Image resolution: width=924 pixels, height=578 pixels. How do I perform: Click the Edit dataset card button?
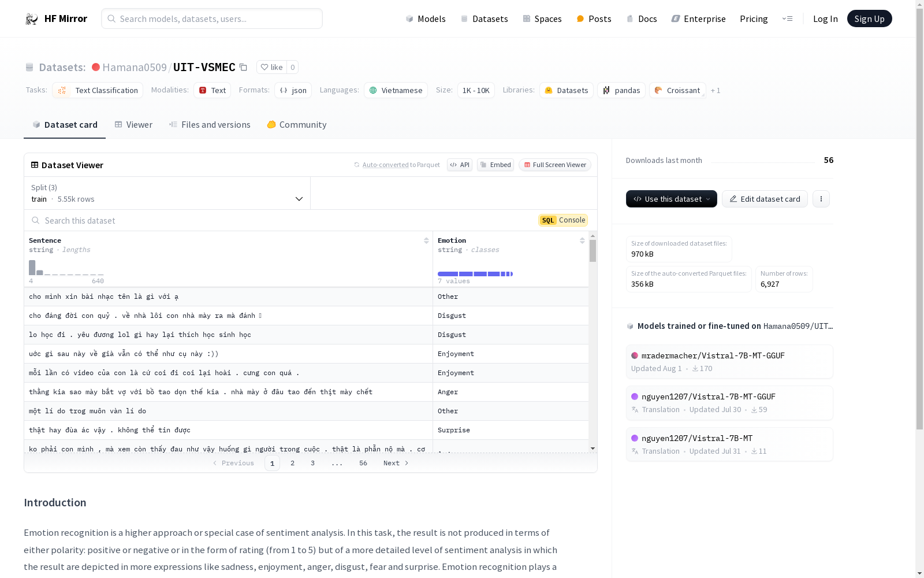pyautogui.click(x=765, y=199)
